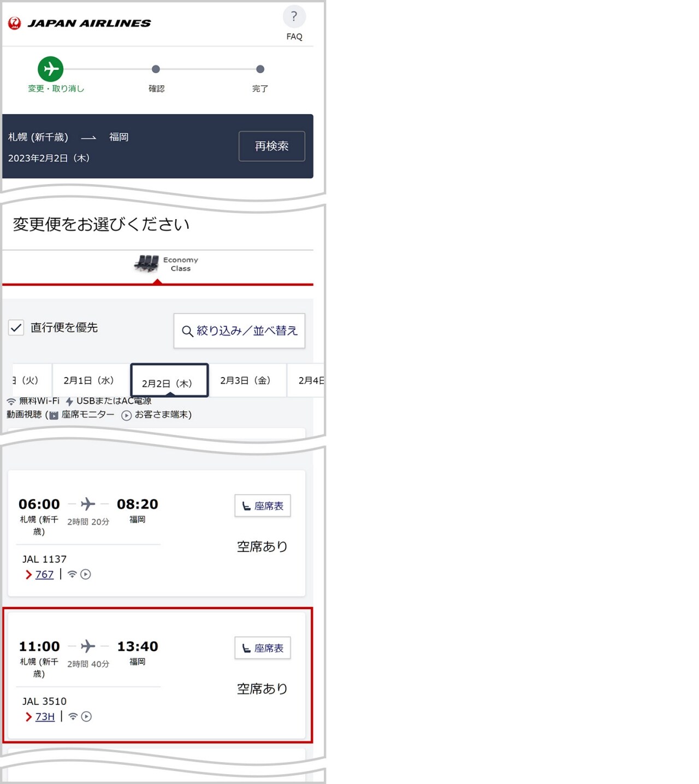Image resolution: width=699 pixels, height=784 pixels.
Task: Click the 変更便をお選びください heading
Action: (x=101, y=224)
